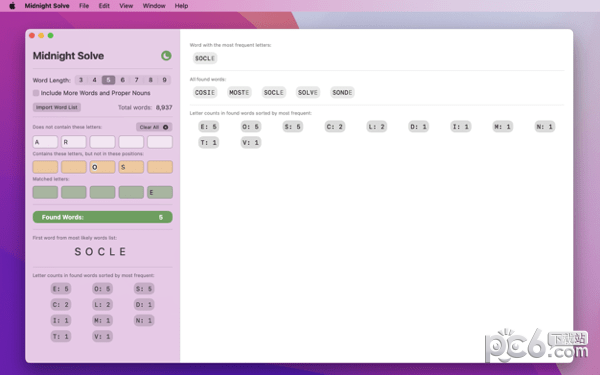Click E: 5 chip in right panel
Screen dimensions: 600x375
pyautogui.click(x=209, y=127)
